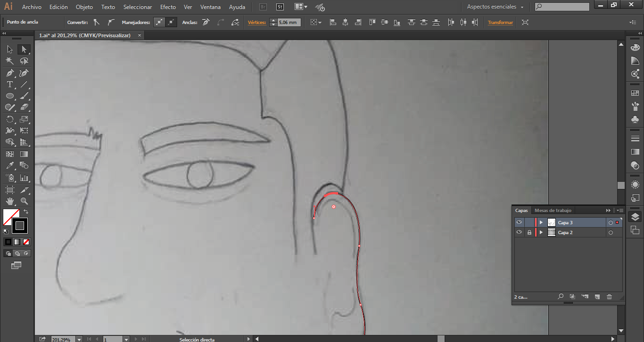Select the Pen tool in tools panel
Viewport: 644px width, 342px height.
click(10, 73)
